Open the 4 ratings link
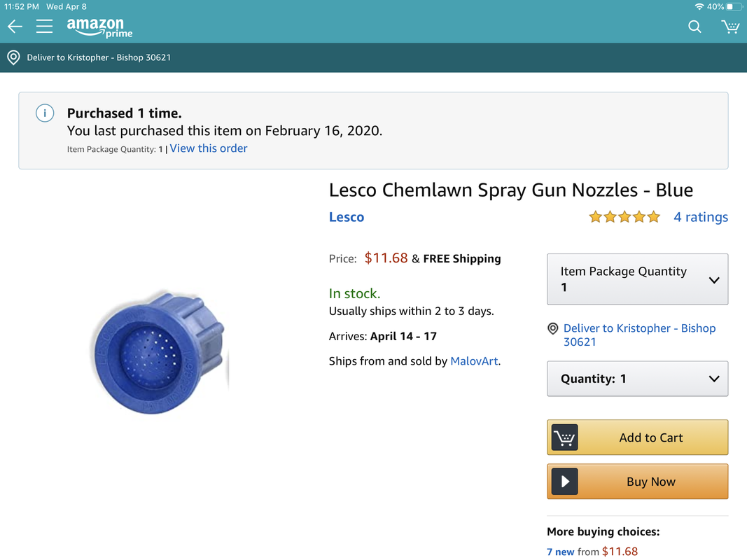Screen dimensions: 747x560 coord(701,217)
